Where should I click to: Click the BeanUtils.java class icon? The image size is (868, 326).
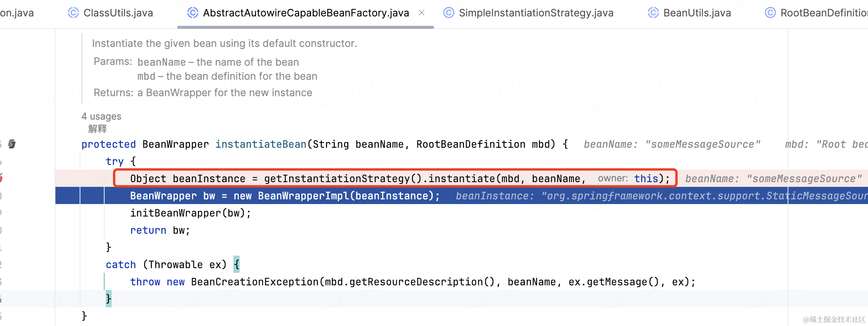click(x=653, y=13)
